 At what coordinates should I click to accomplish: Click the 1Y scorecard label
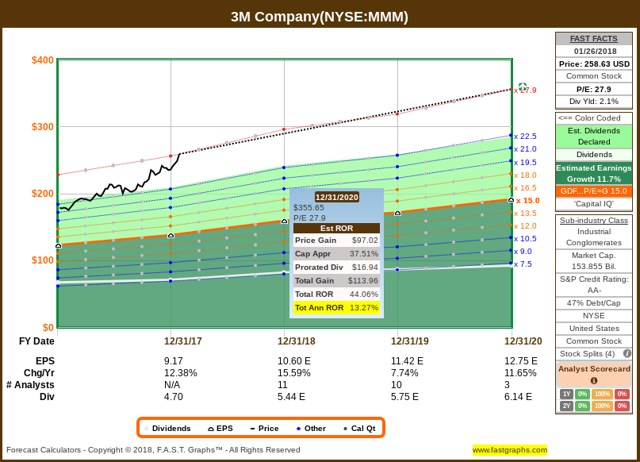click(566, 394)
